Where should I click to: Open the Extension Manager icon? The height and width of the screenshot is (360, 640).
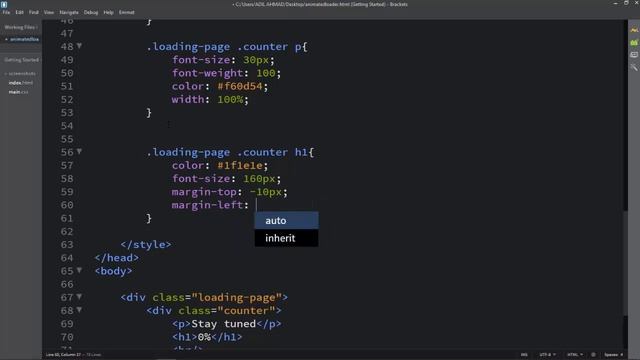(x=634, y=42)
